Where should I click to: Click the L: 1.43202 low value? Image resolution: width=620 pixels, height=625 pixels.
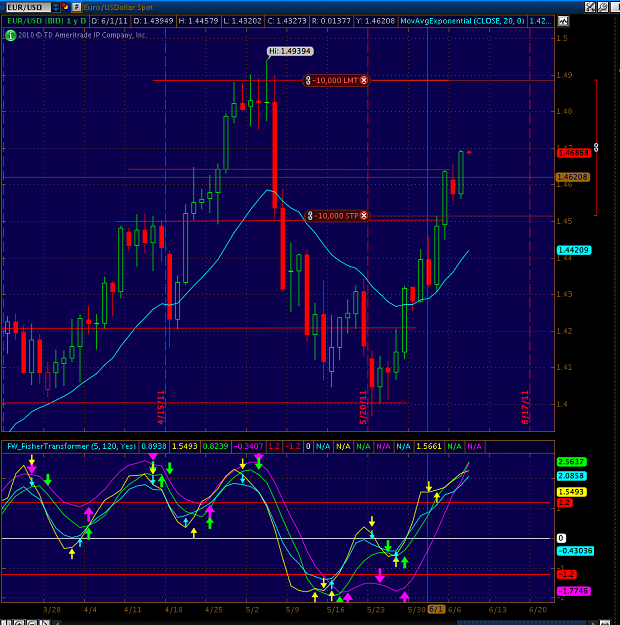click(242, 21)
